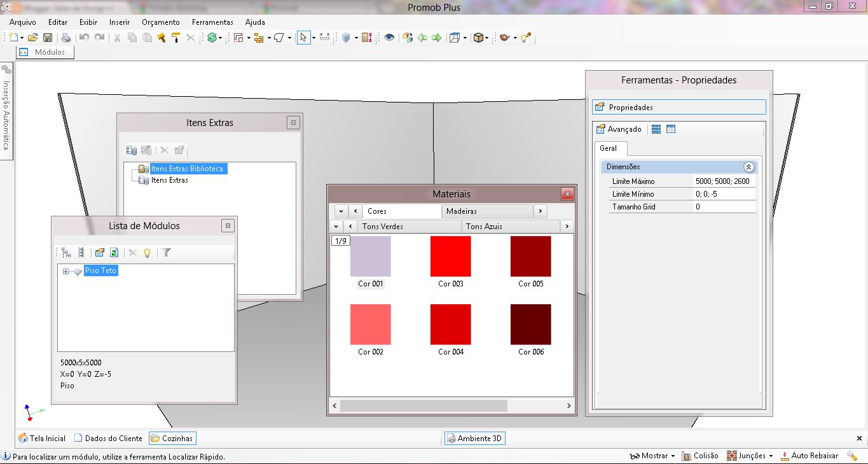Click the Ambiente 3D tab at bottom
The image size is (868, 464).
tap(474, 438)
